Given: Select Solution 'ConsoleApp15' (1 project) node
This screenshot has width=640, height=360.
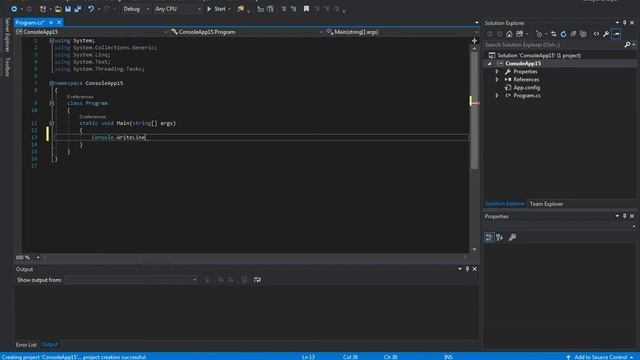Looking at the screenshot, I should pos(539,56).
